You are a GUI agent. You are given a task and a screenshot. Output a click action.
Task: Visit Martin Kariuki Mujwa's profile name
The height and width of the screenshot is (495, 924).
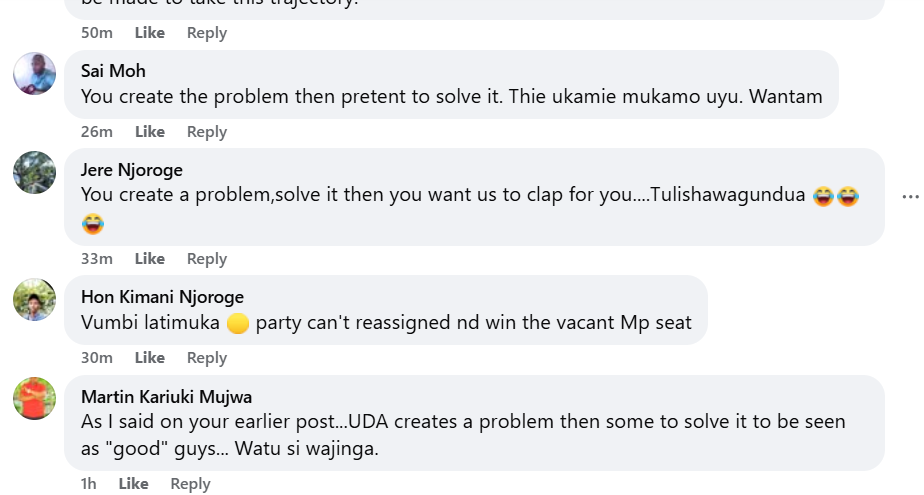click(x=166, y=397)
